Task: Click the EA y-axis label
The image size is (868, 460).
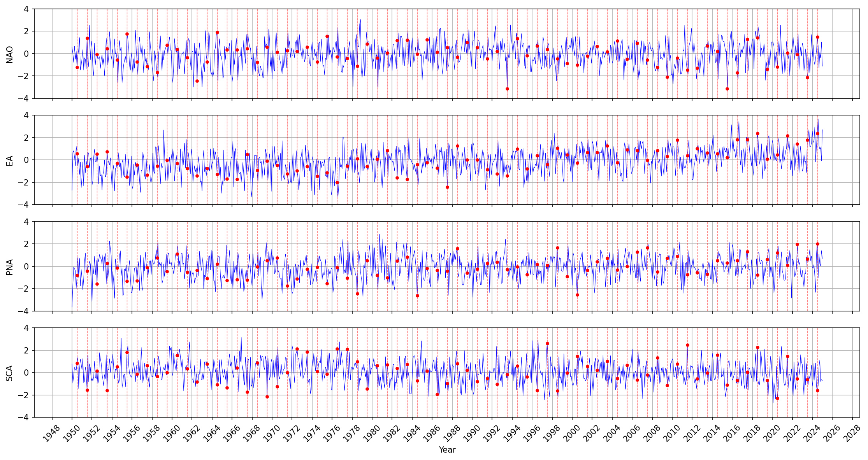Action: 10,160
